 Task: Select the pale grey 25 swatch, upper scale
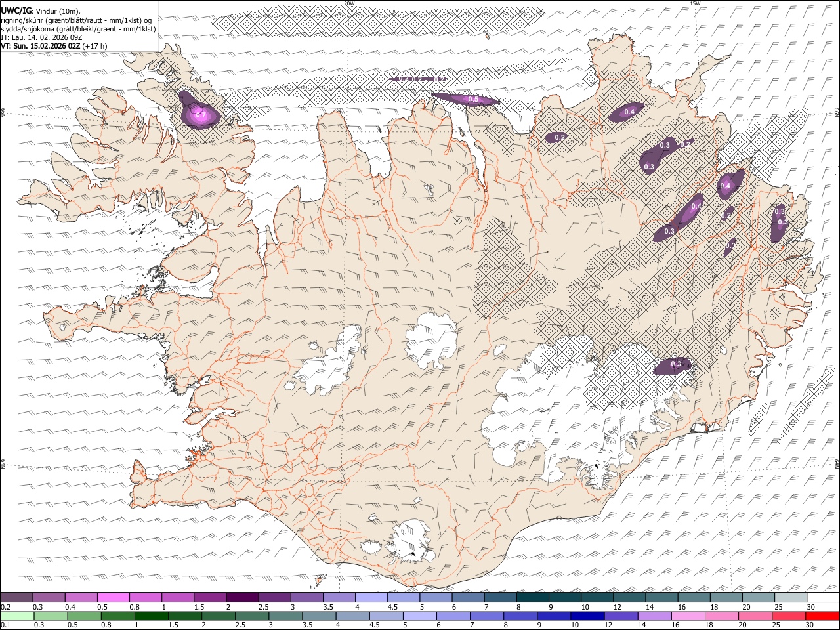791,598
